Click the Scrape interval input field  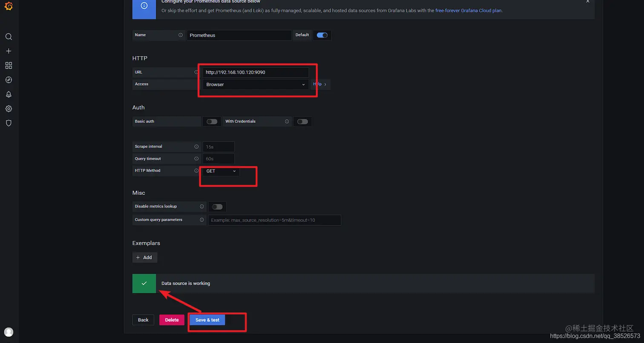[x=218, y=147]
